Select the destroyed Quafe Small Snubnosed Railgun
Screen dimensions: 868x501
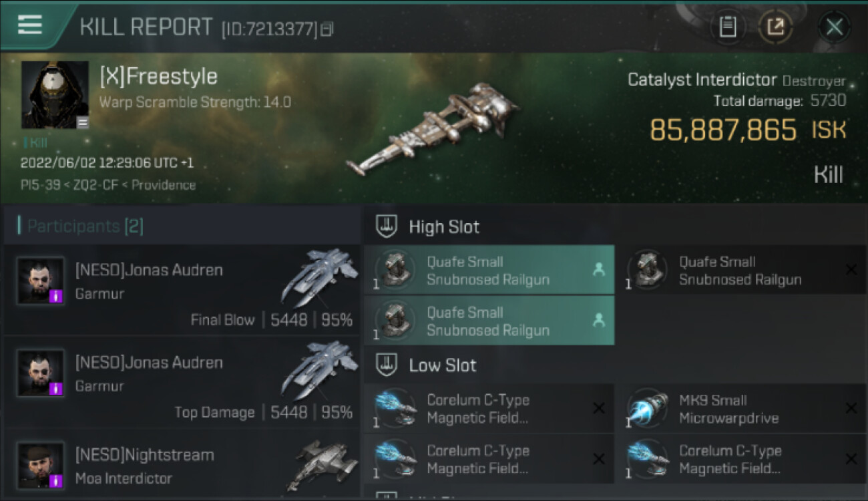click(741, 270)
